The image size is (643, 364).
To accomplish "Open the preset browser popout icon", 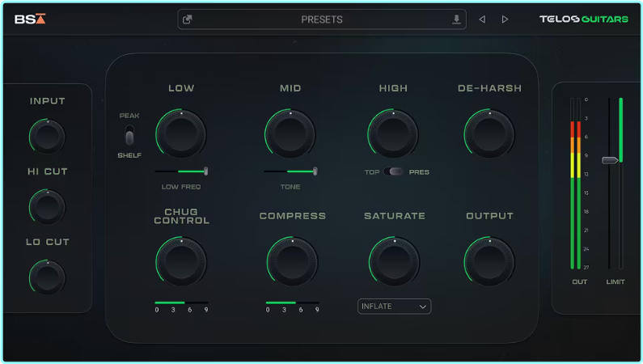I will [188, 19].
